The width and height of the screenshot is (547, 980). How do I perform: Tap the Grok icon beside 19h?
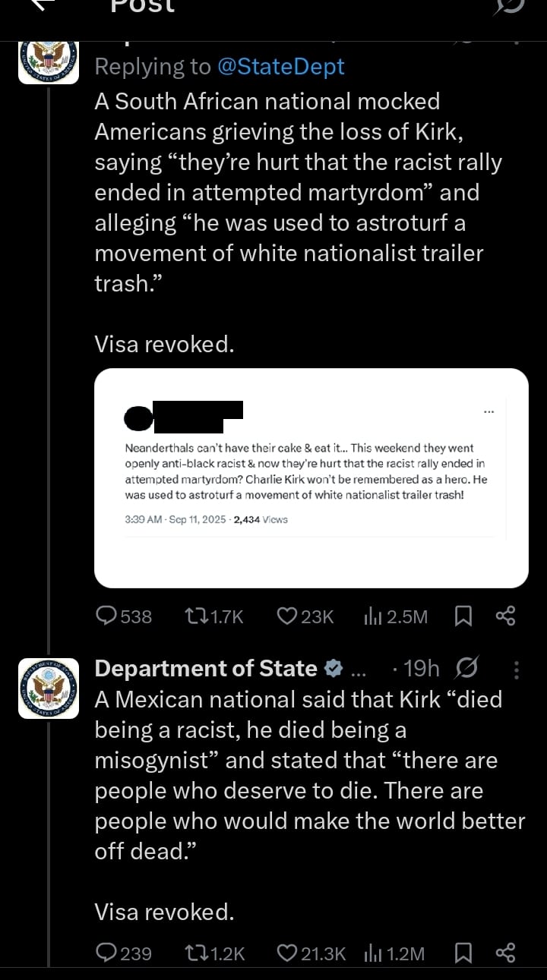pyautogui.click(x=465, y=669)
